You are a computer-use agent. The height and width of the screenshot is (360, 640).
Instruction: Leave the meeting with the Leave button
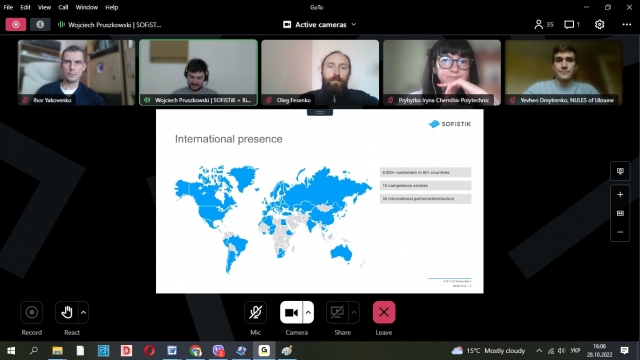tap(384, 313)
